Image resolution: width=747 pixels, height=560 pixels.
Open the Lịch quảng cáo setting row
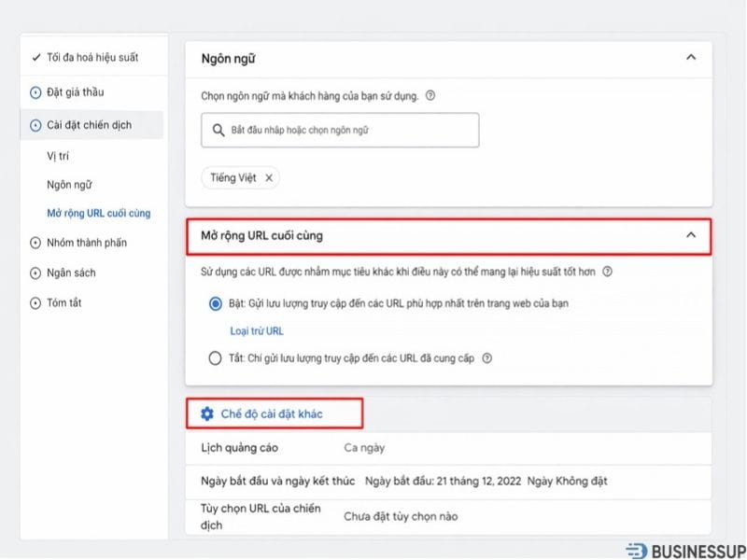[448, 448]
